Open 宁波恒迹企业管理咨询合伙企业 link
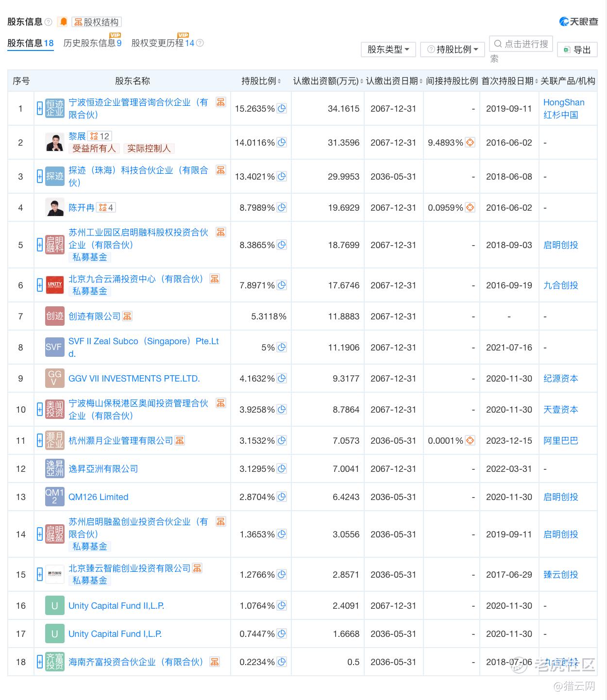Screen dimensions: 607x700 pyautogui.click(x=138, y=109)
